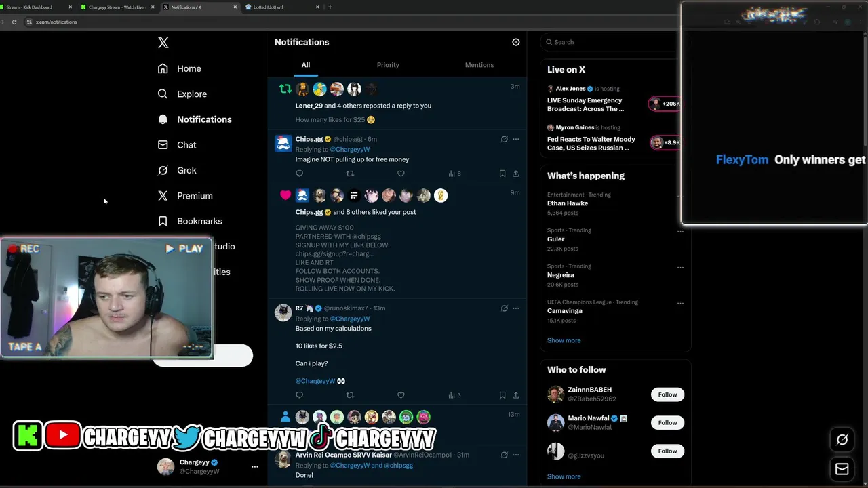Follow ZainnnBABEH
This screenshot has width=868, height=488.
pyautogui.click(x=667, y=394)
